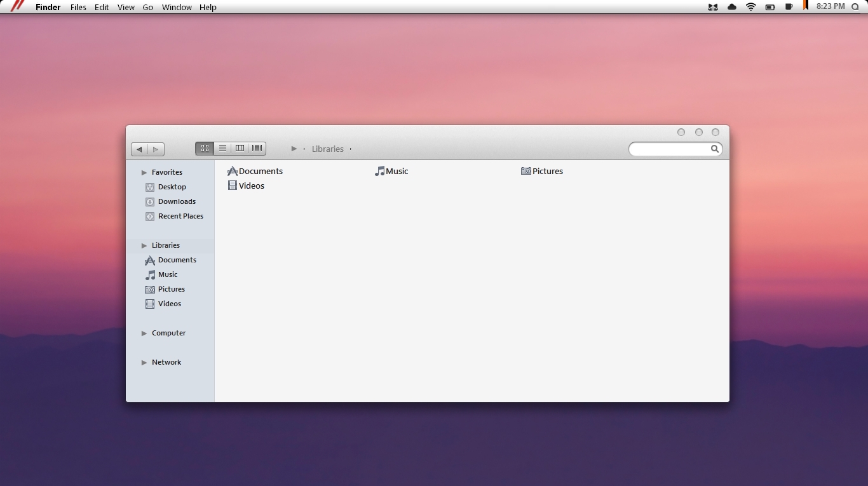Open the Help menu

click(208, 7)
